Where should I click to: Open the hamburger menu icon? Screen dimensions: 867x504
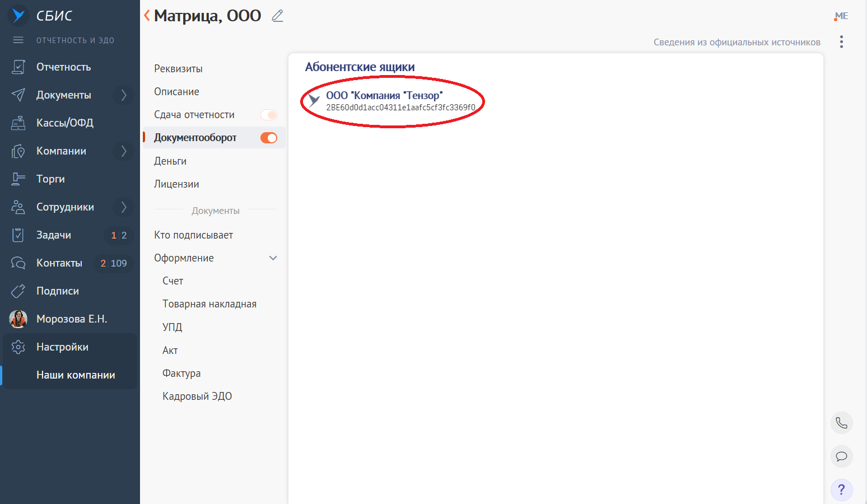(18, 40)
